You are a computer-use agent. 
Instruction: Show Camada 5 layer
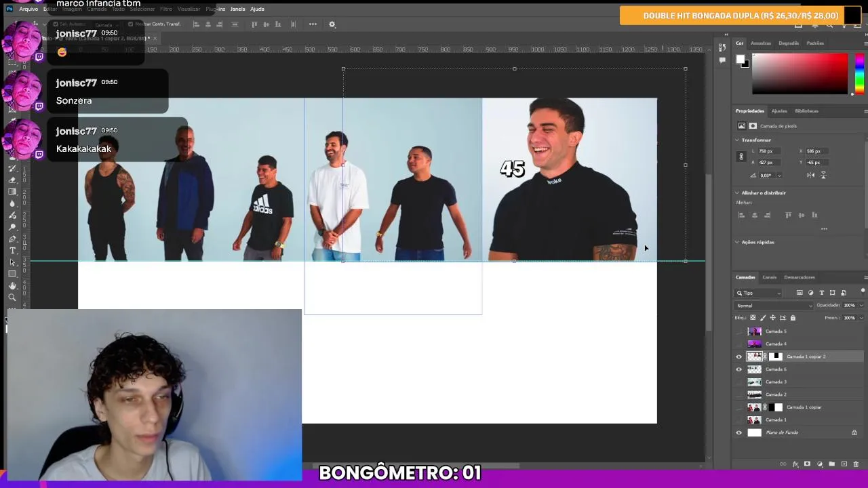(739, 331)
